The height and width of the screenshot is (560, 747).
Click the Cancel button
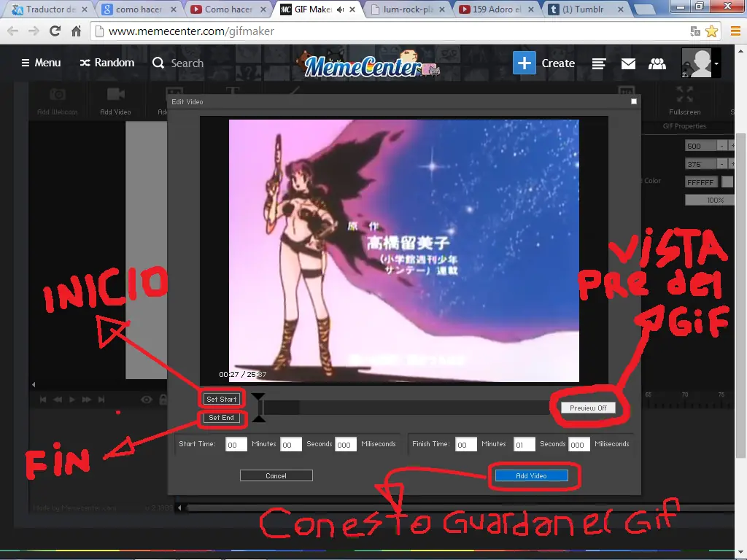click(x=276, y=475)
